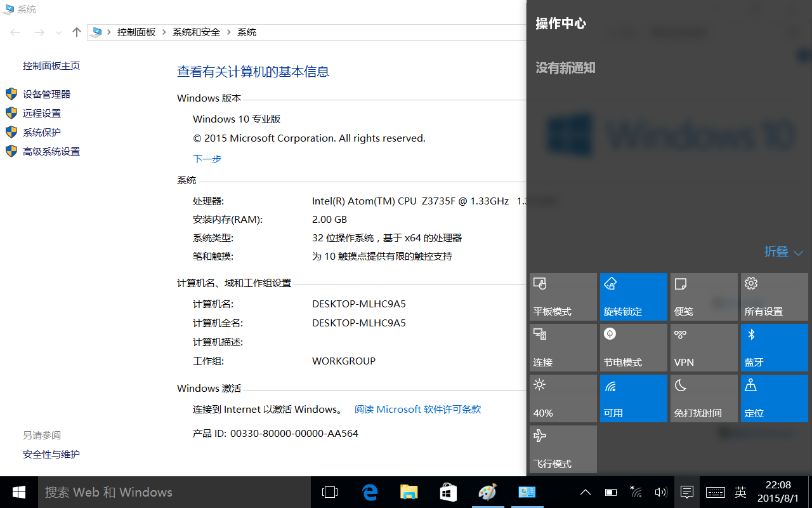
Task: Go forward using the navigation forward arrow
Action: [39, 32]
